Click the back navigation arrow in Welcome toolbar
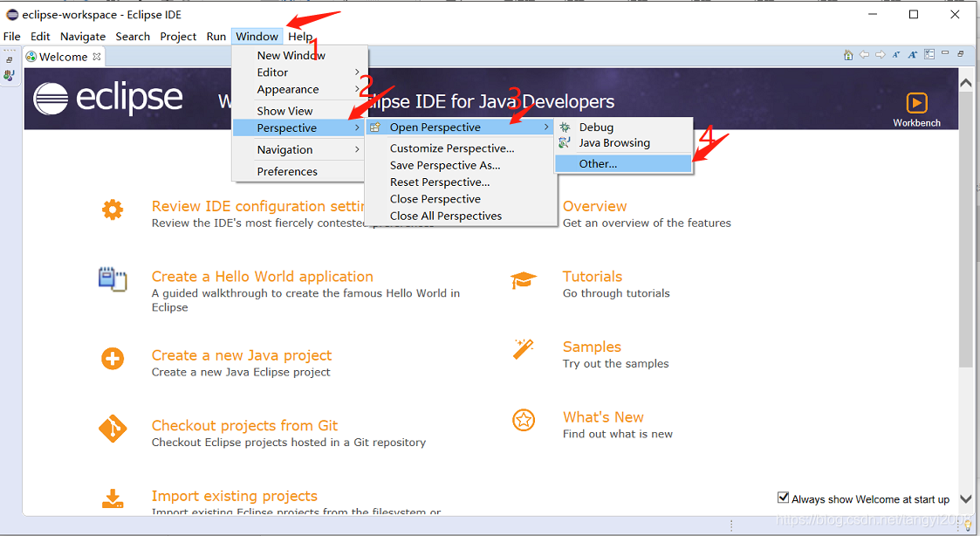 (865, 55)
